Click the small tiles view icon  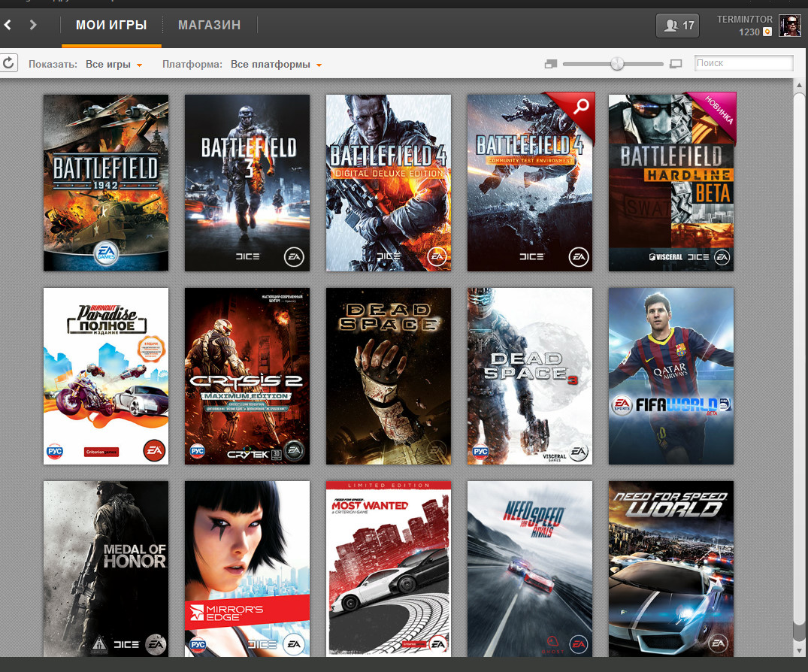(x=551, y=64)
